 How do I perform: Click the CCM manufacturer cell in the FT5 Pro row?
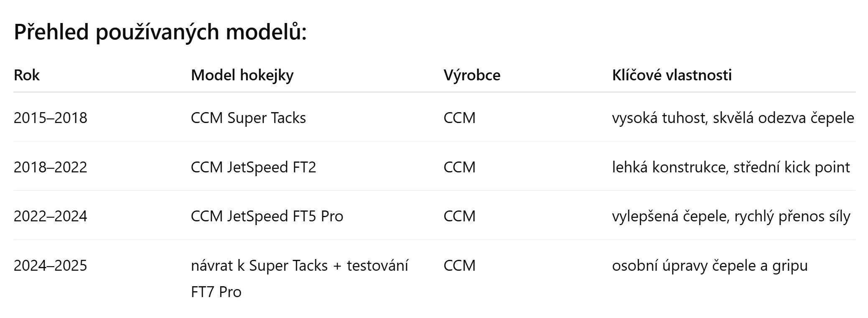point(459,216)
